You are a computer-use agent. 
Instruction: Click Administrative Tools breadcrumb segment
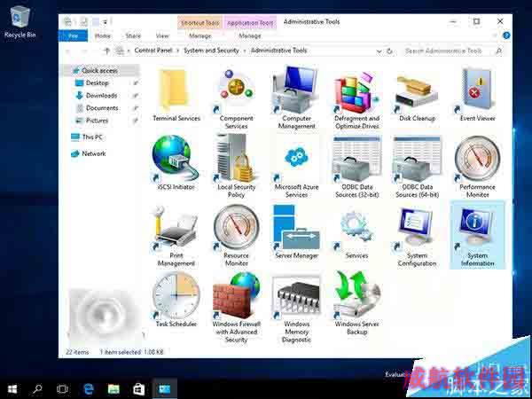(x=279, y=51)
